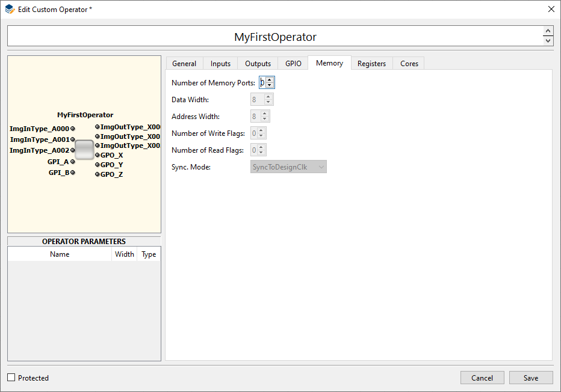Save the custom operator
The height and width of the screenshot is (392, 561).
point(531,378)
